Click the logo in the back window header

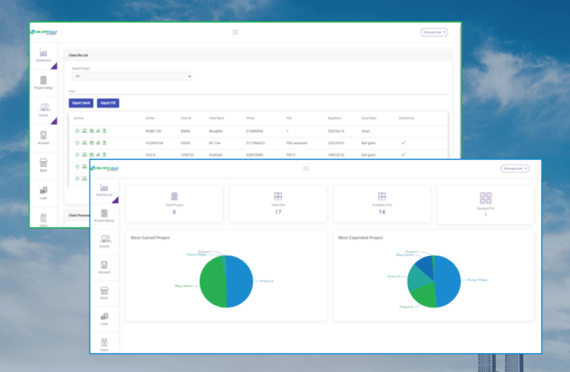click(x=44, y=32)
